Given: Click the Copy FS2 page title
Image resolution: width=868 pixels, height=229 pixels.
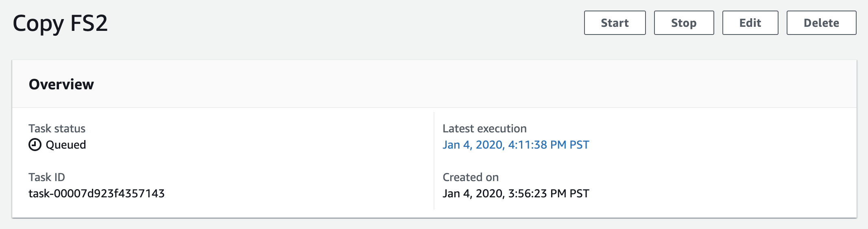Looking at the screenshot, I should [60, 24].
